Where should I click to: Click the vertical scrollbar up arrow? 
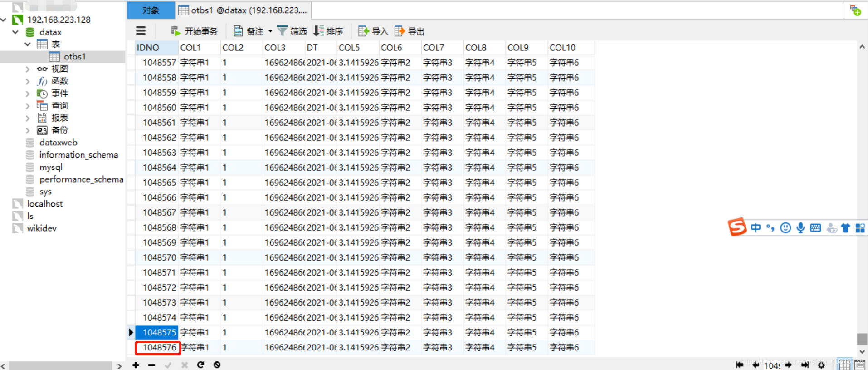click(862, 47)
